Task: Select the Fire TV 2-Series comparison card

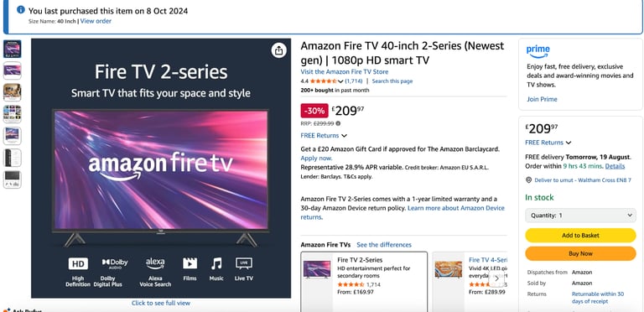Action: (364, 282)
